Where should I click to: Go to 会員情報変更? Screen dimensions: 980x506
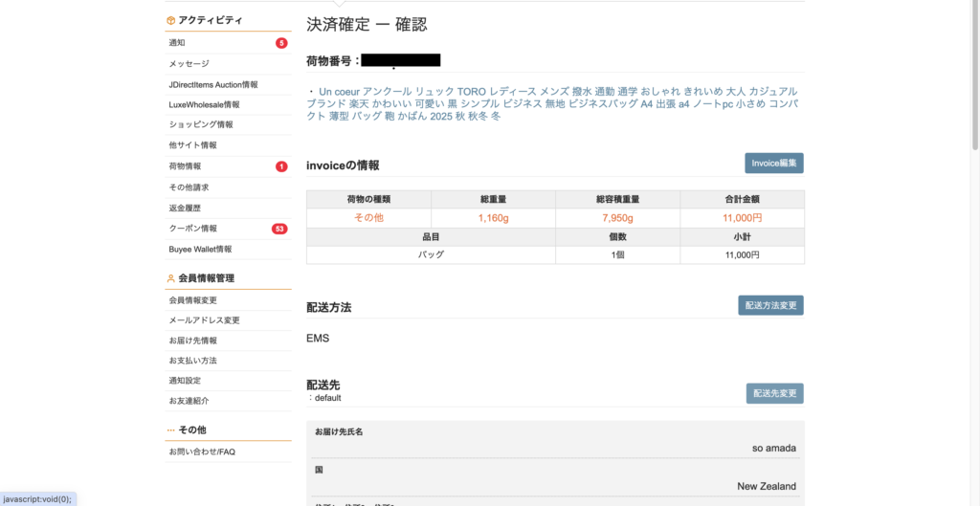(x=192, y=300)
